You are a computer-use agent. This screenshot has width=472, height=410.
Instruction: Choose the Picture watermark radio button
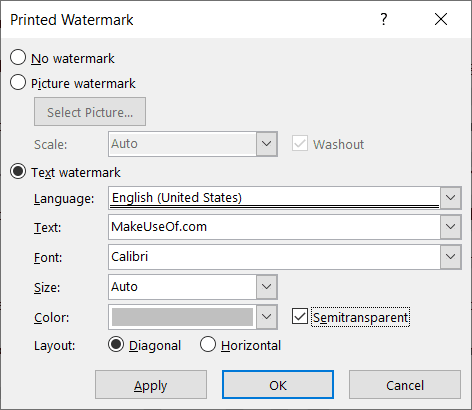[x=18, y=82]
